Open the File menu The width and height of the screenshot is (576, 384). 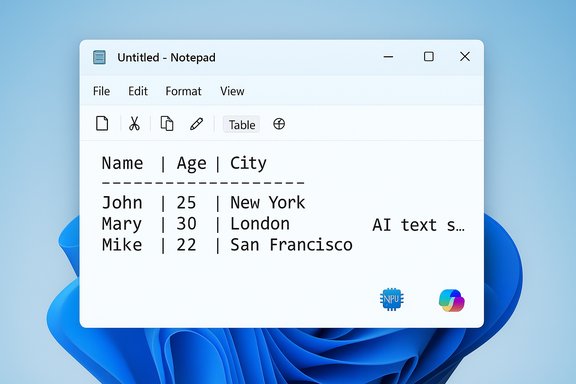[x=101, y=91]
